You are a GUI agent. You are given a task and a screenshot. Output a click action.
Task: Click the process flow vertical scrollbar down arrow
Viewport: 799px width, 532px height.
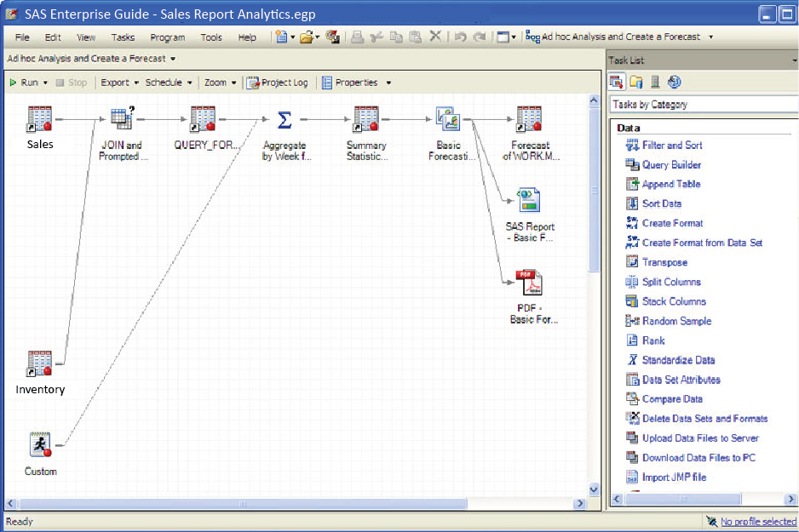point(594,489)
